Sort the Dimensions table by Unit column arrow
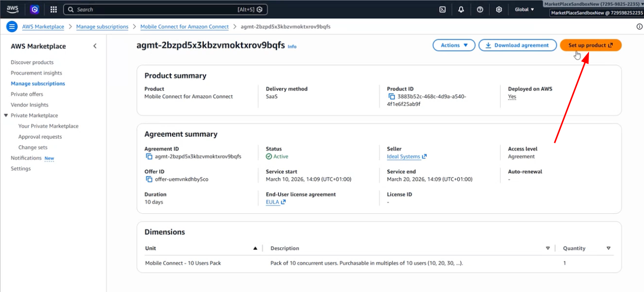644x292 pixels. tap(255, 248)
